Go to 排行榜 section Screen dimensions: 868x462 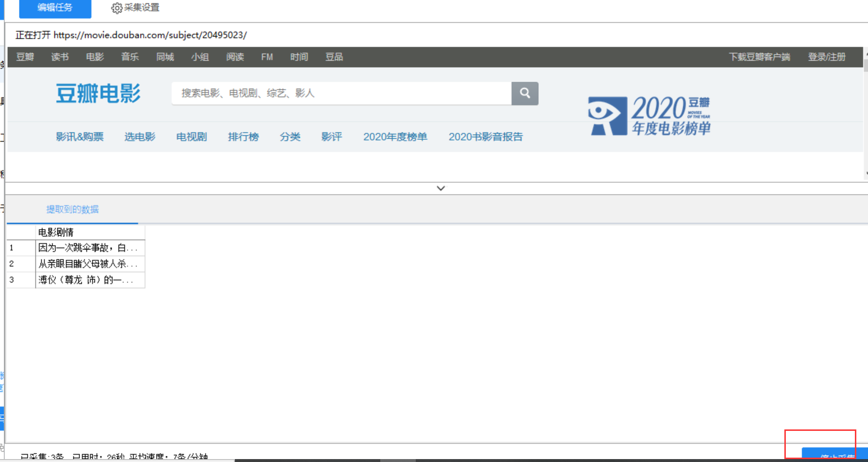tap(243, 137)
